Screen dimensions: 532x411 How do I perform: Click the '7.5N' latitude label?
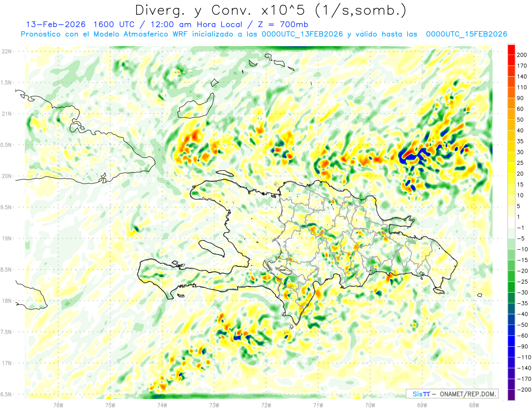[x=7, y=332]
